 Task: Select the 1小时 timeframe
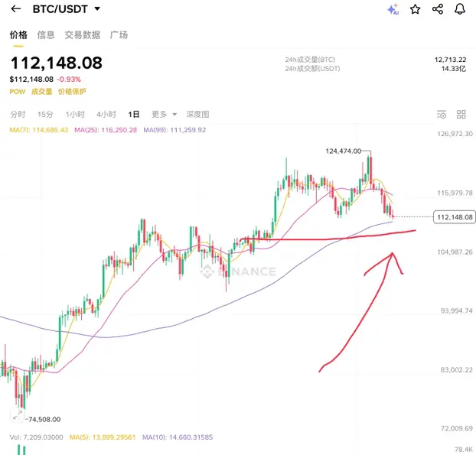pos(75,115)
